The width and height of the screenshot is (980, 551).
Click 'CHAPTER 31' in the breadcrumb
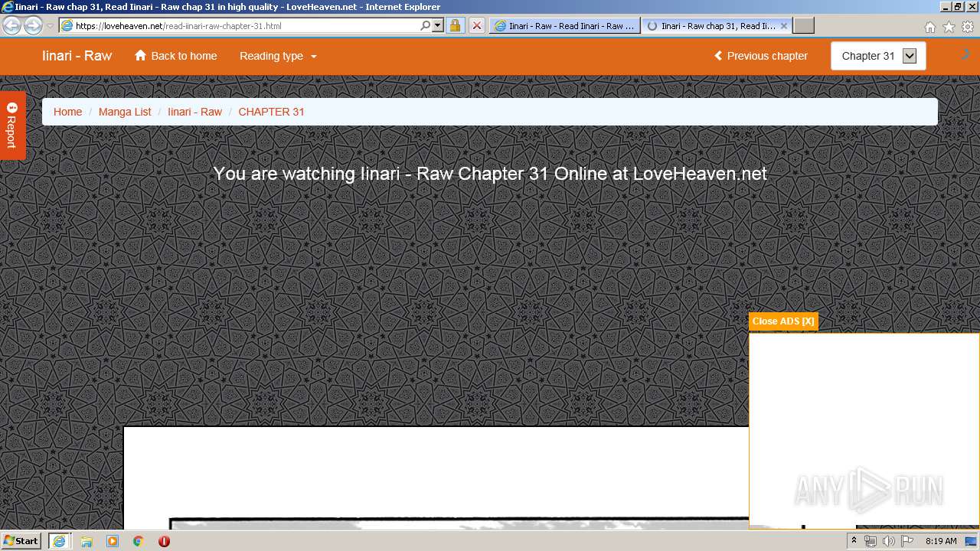pos(271,112)
